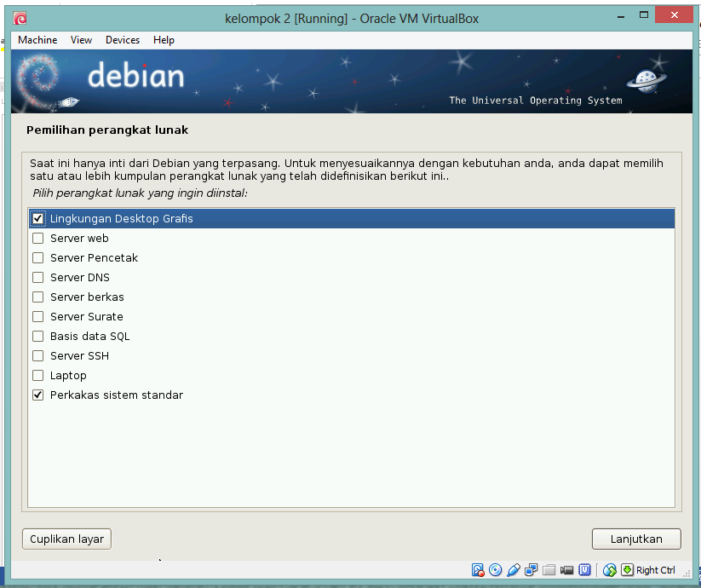Click the optical drives status icon
Screen dimensions: 701x588
coord(496,569)
